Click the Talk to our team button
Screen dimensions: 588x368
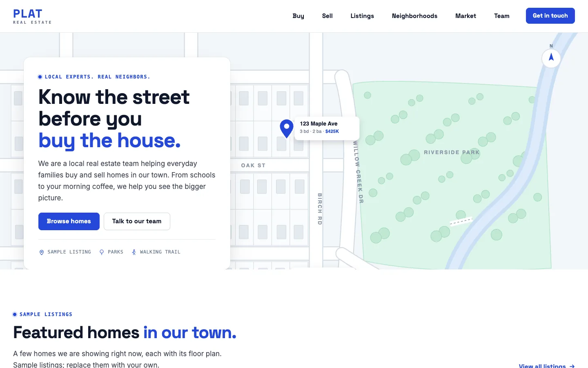(x=137, y=221)
